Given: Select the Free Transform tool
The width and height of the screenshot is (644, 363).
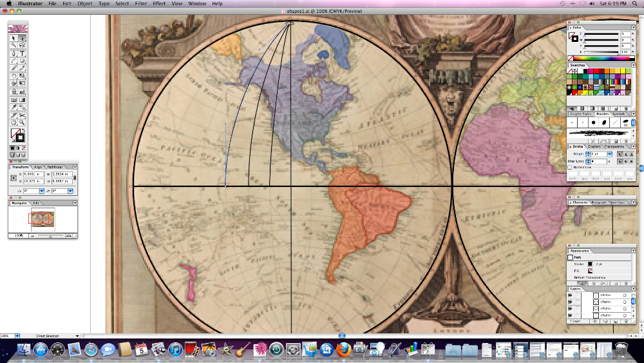Looking at the screenshot, I should click(22, 83).
